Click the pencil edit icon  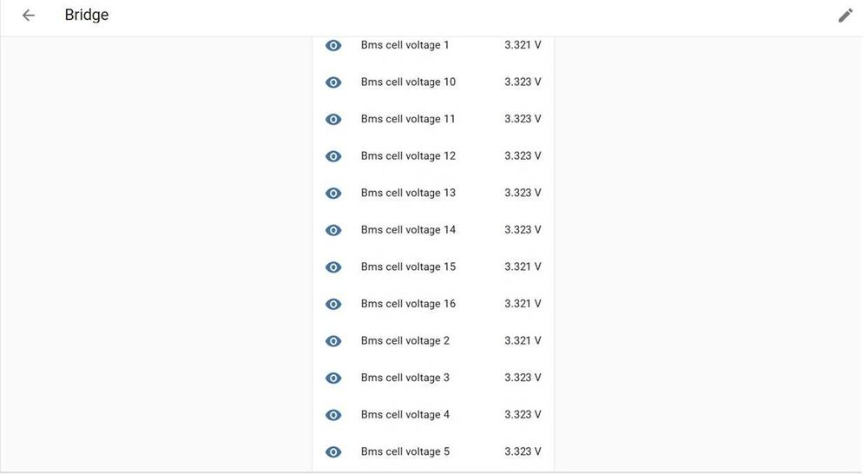click(845, 16)
